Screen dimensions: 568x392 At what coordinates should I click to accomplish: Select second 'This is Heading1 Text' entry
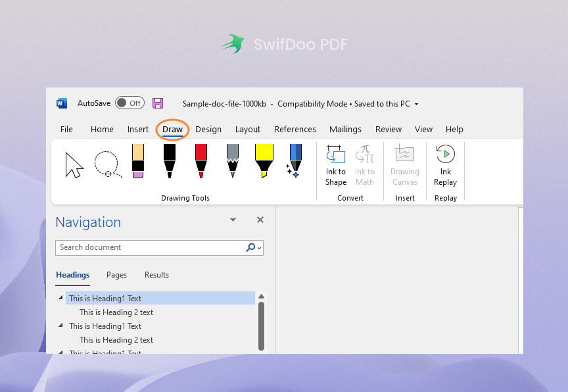(x=105, y=326)
